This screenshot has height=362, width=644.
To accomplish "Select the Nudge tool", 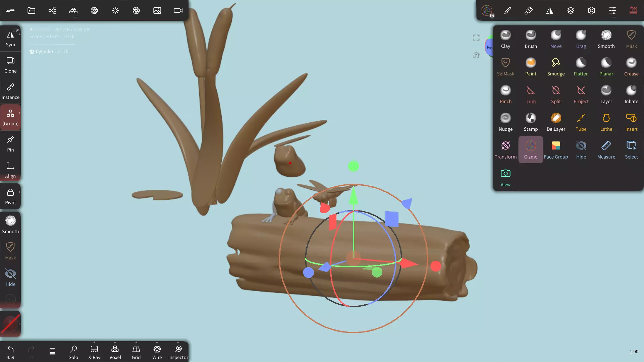I will point(505,122).
